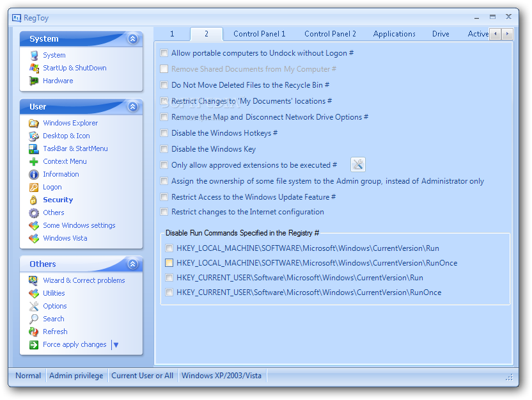This screenshot has height=400, width=532.
Task: Click the Windows Explorer folder icon
Action: pos(34,123)
